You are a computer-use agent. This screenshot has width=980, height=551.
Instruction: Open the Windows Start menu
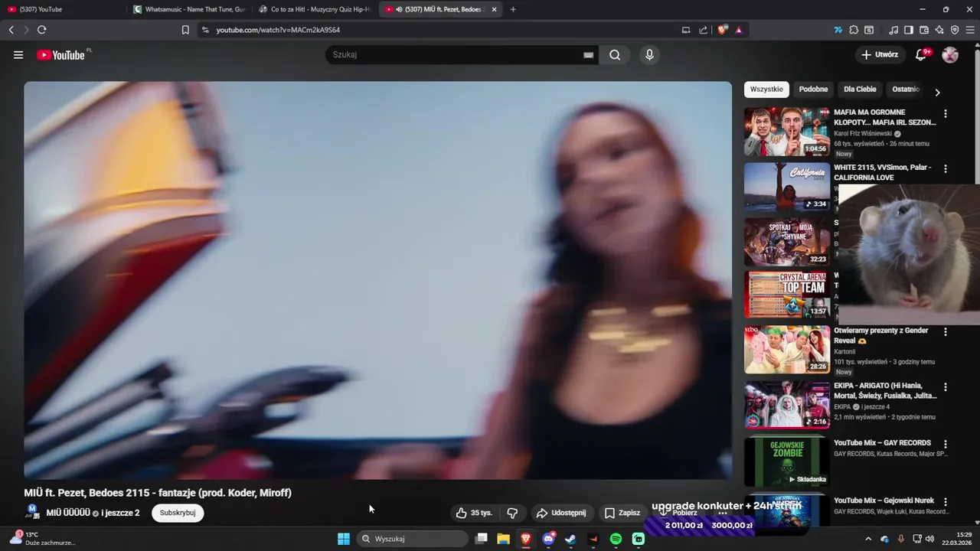coord(344,539)
